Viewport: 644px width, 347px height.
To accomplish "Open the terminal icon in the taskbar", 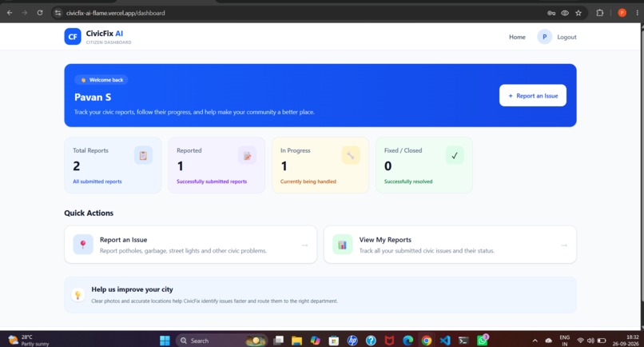I will tap(463, 341).
